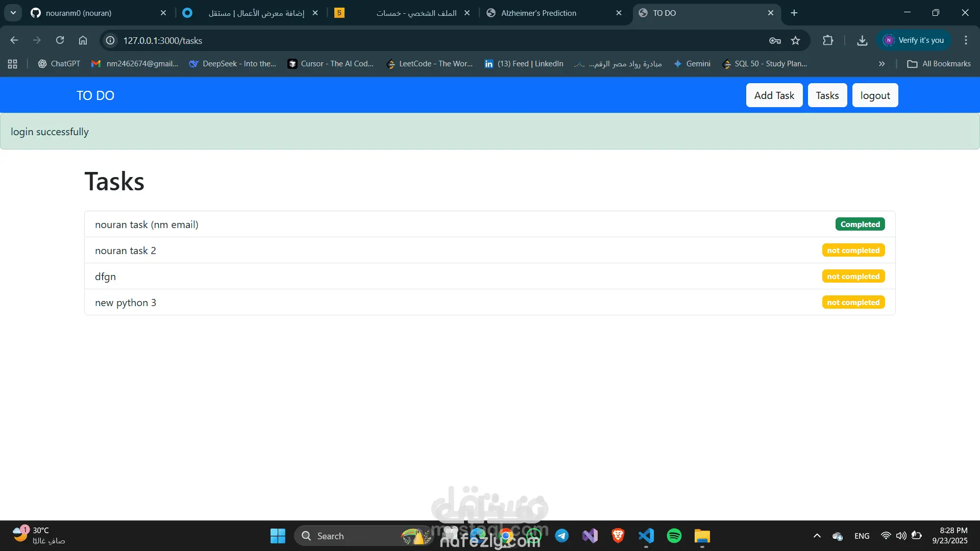The image size is (980, 551).
Task: Open Spotify from the taskbar
Action: point(674,536)
